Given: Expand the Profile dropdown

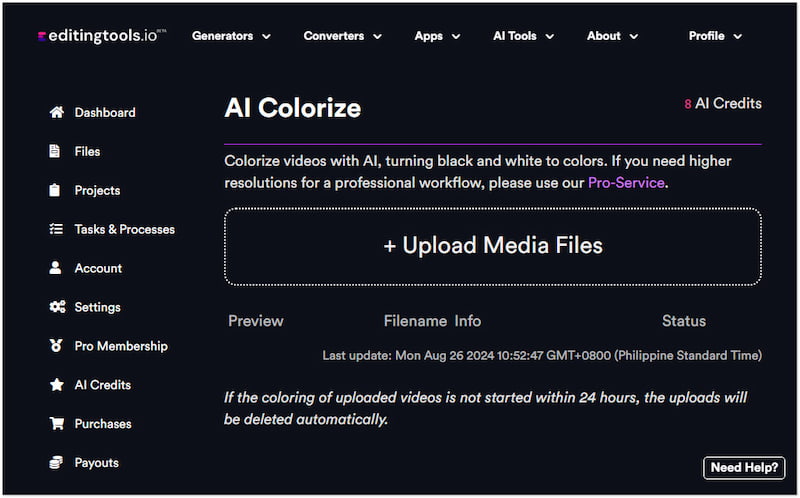Looking at the screenshot, I should tap(715, 36).
